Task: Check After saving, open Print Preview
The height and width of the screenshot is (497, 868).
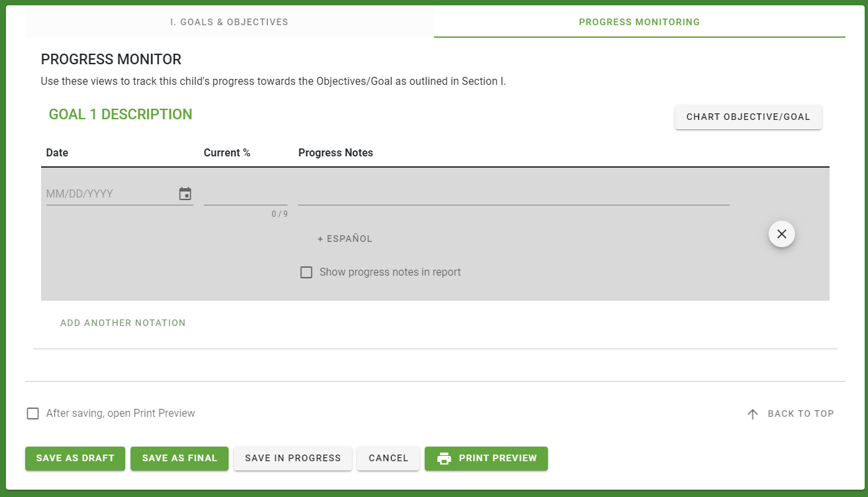Action: pos(32,414)
